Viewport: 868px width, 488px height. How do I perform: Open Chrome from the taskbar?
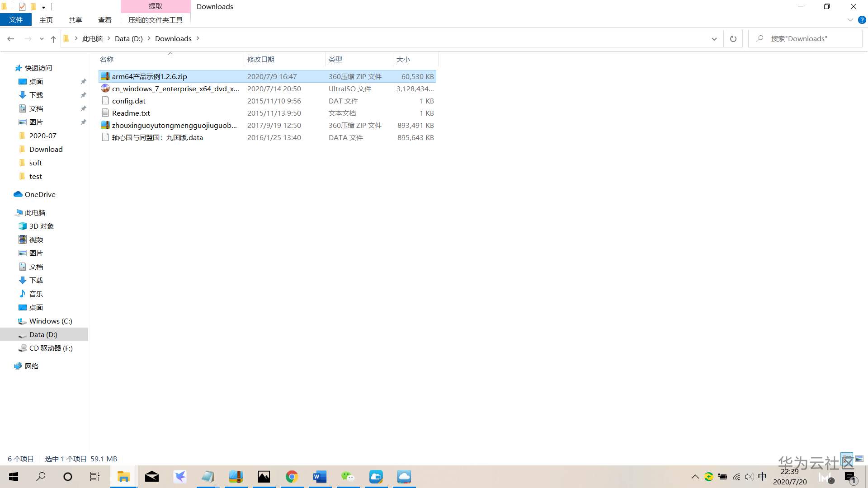coord(292,477)
